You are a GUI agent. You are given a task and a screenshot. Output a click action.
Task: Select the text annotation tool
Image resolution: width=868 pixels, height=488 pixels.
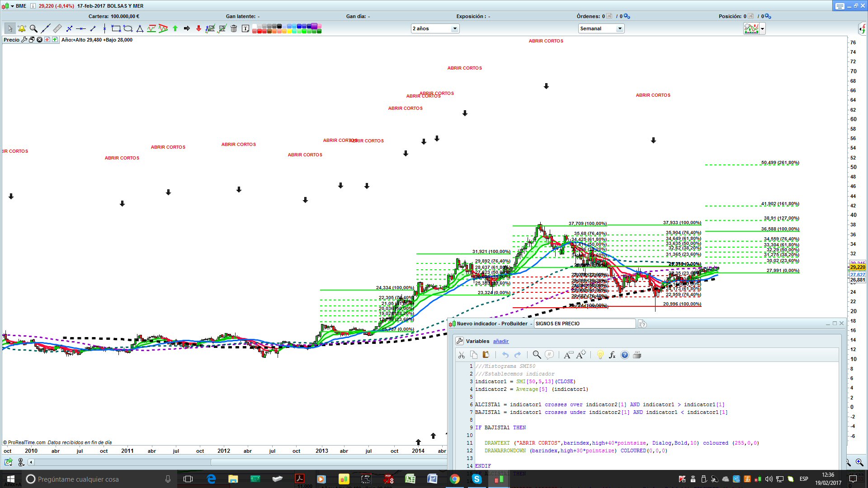pos(245,28)
